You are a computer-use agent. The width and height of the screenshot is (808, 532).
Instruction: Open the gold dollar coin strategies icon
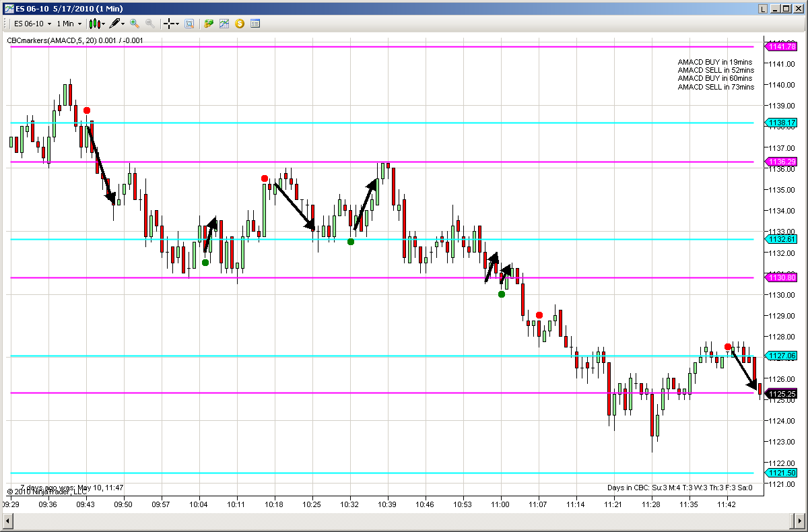(240, 24)
